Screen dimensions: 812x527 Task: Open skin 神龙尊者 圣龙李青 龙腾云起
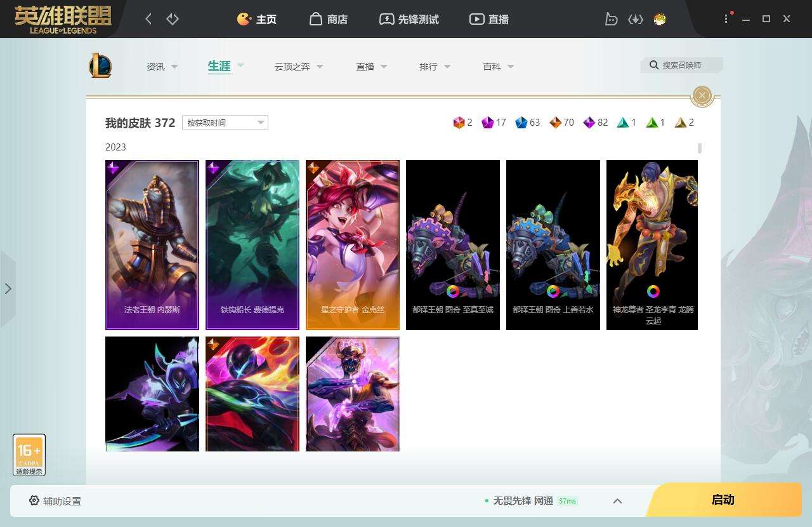(x=652, y=245)
